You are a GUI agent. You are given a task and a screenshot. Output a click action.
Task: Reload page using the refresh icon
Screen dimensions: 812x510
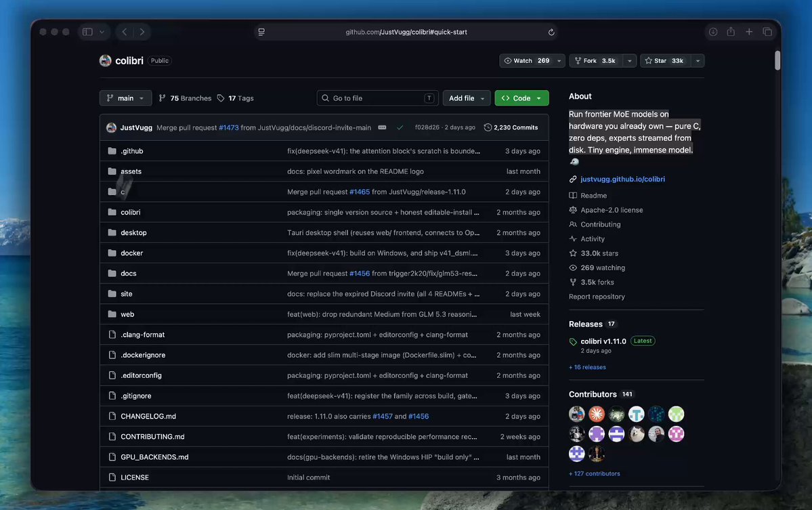pyautogui.click(x=551, y=32)
